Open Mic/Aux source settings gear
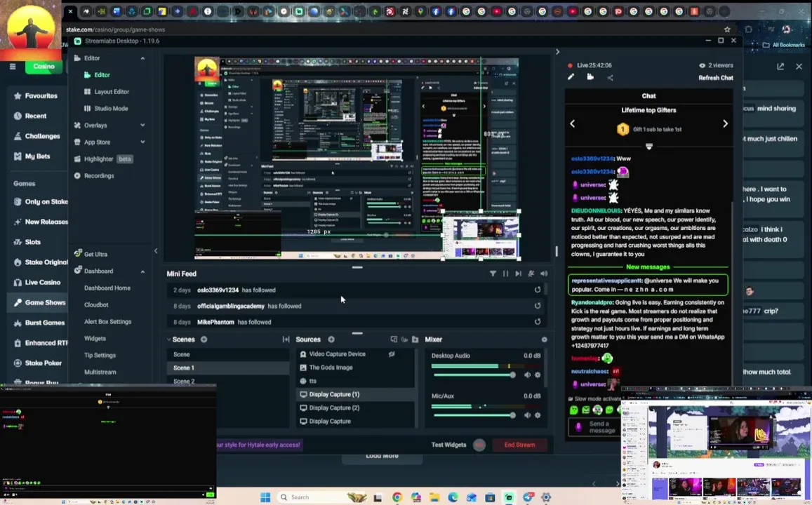 pos(538,415)
